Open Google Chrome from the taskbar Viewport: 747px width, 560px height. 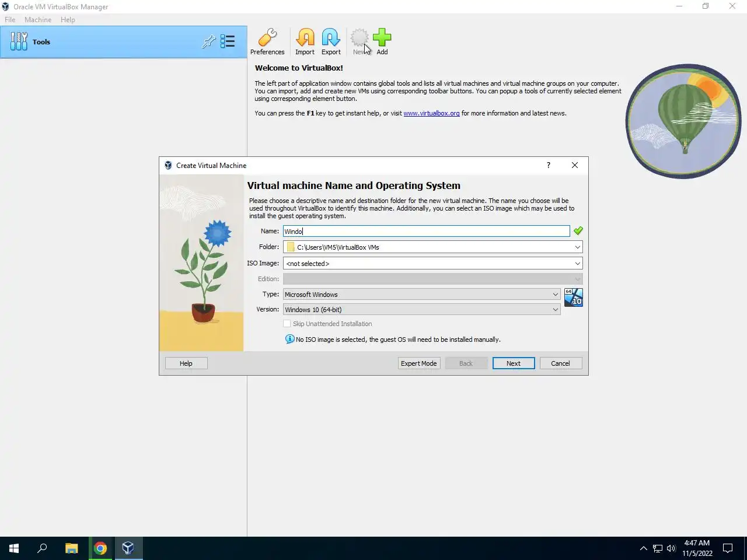coord(100,548)
